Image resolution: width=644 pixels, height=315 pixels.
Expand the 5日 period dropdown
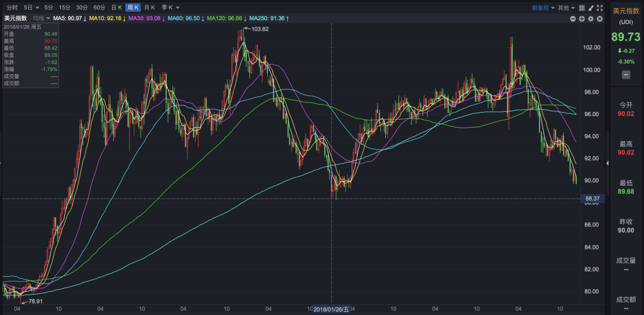(x=31, y=8)
